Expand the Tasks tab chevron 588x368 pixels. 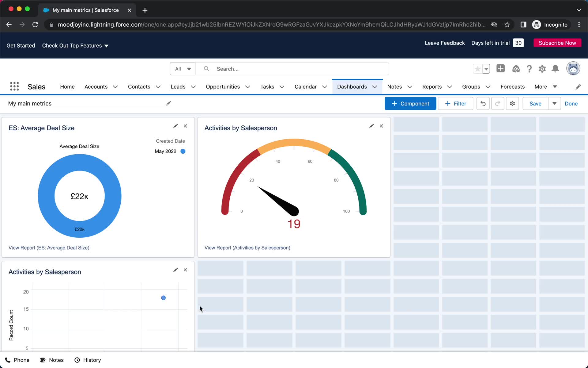282,87
